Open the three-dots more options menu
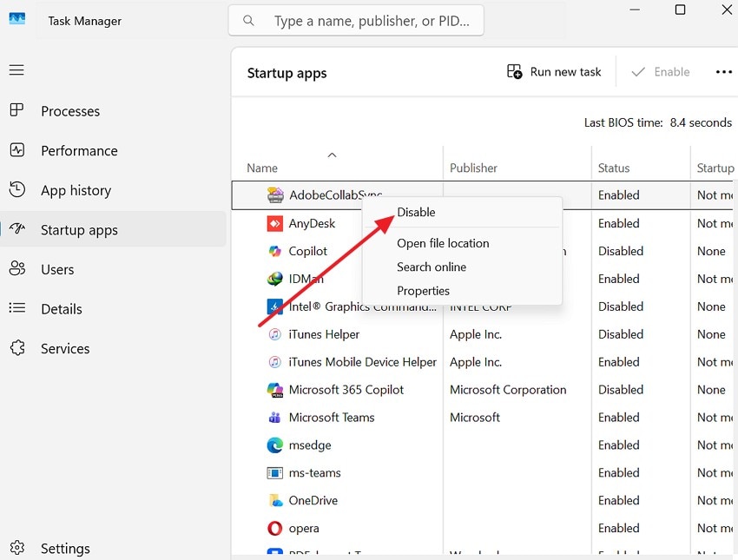This screenshot has width=738, height=560. [x=723, y=72]
